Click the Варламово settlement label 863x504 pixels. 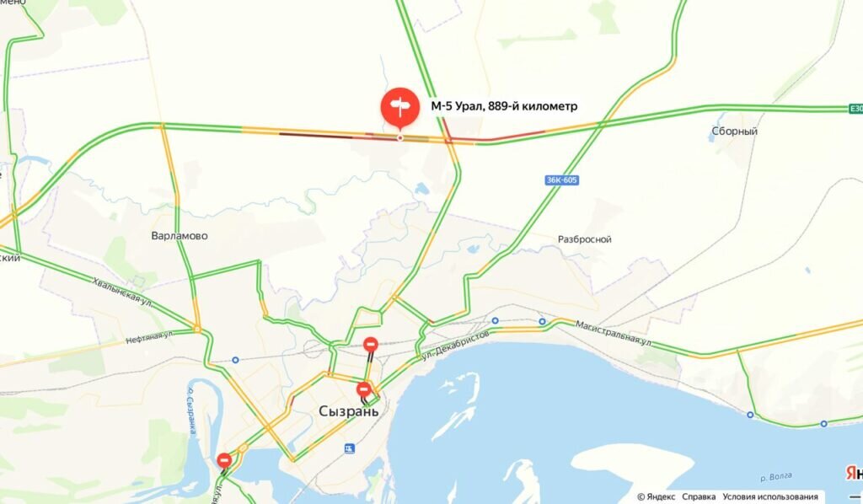[180, 235]
